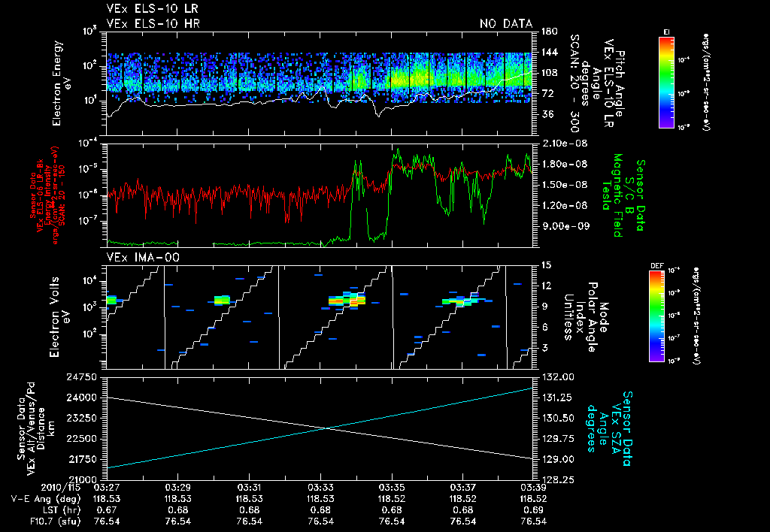
Task: Click the polar angle index tick 15
Action: point(546,265)
